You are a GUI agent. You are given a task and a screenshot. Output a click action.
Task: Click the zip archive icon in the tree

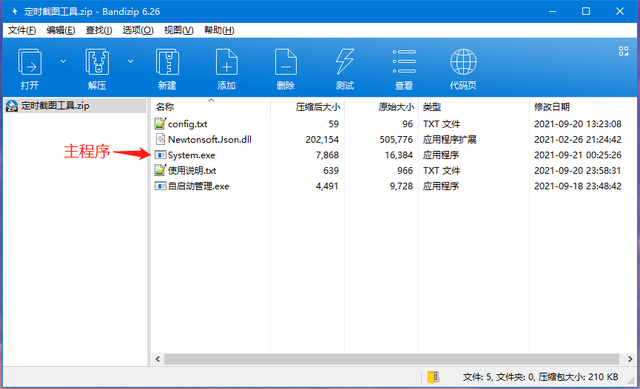[x=12, y=106]
